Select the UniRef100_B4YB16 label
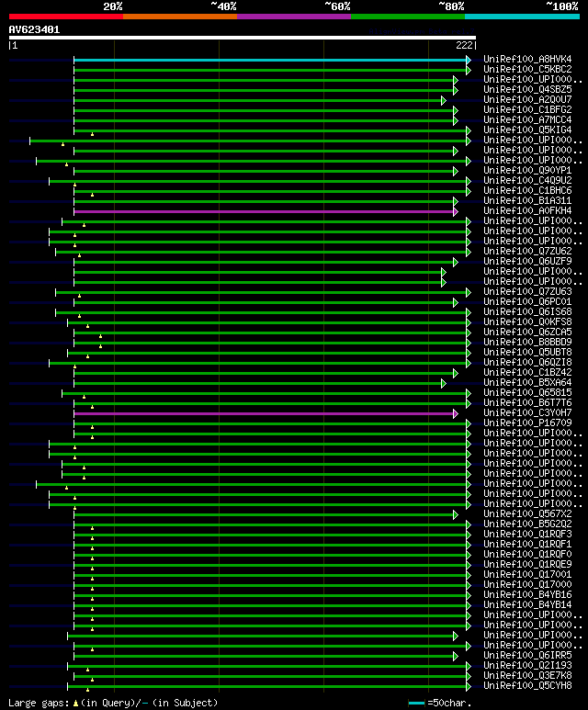588x710 pixels. (527, 595)
